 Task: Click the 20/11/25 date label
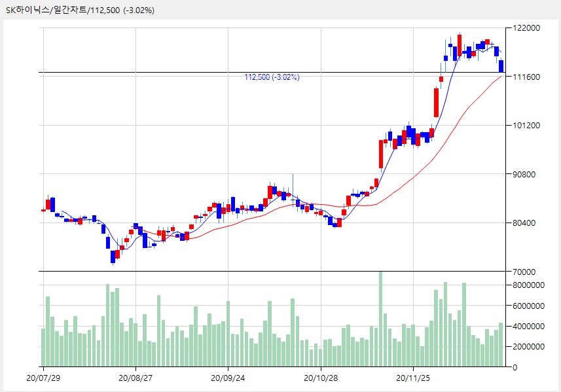pos(413,378)
